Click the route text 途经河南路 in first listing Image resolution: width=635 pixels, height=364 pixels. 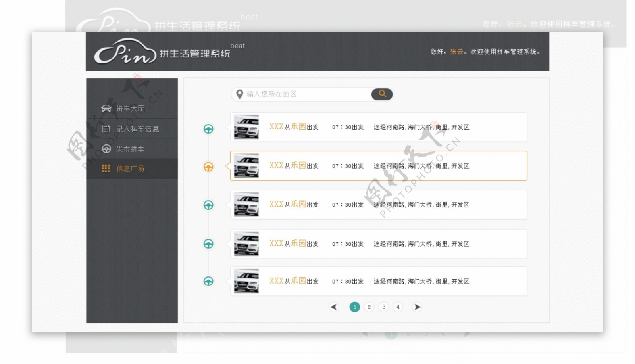coord(421,127)
